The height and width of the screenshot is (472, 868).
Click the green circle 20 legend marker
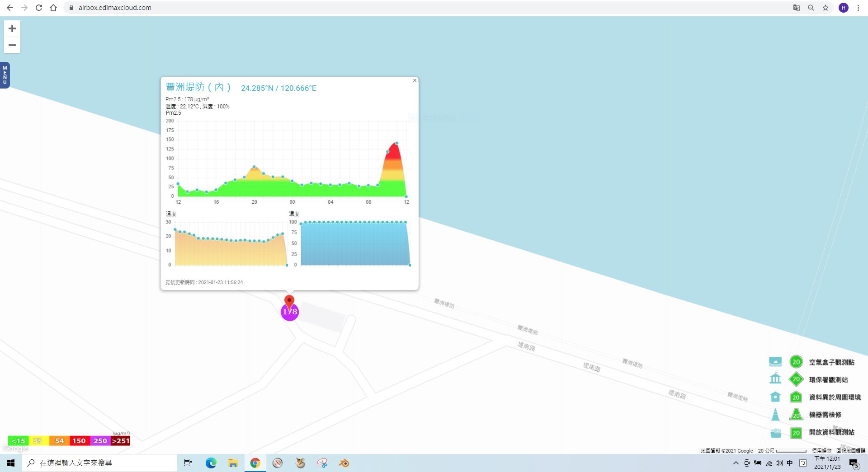click(x=796, y=362)
